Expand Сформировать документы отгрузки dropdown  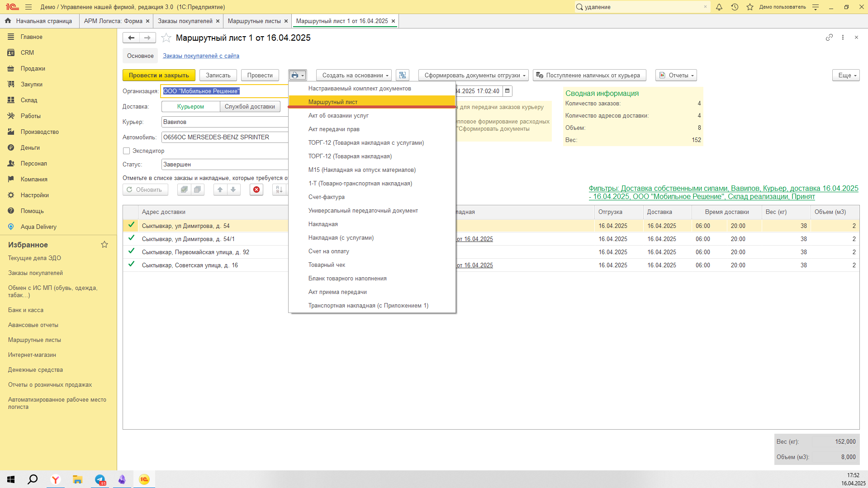point(473,75)
